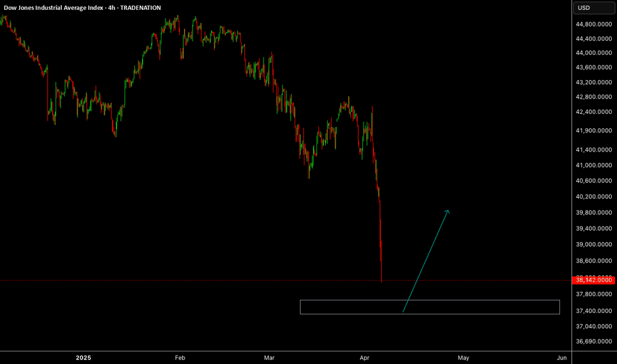
Task: Open the USD currency selector
Action: [x=594, y=8]
